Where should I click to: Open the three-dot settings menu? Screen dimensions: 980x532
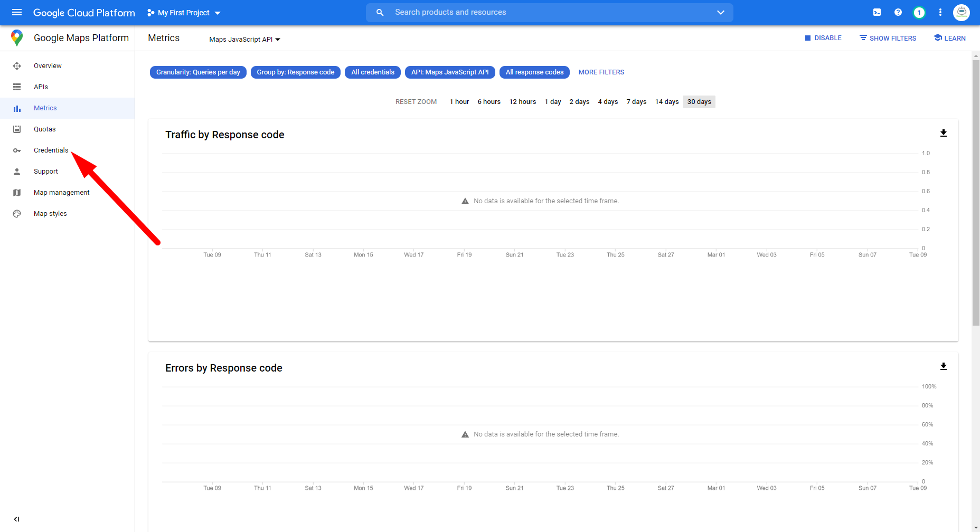click(940, 12)
